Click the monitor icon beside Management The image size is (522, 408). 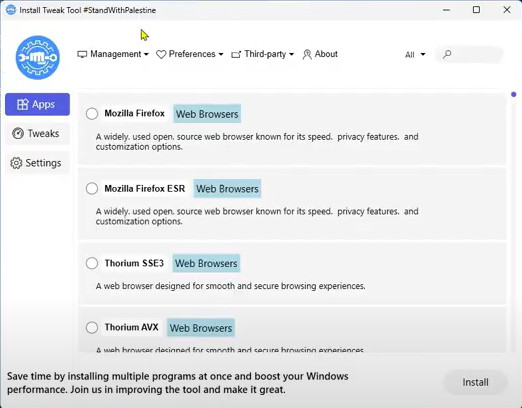(82, 54)
